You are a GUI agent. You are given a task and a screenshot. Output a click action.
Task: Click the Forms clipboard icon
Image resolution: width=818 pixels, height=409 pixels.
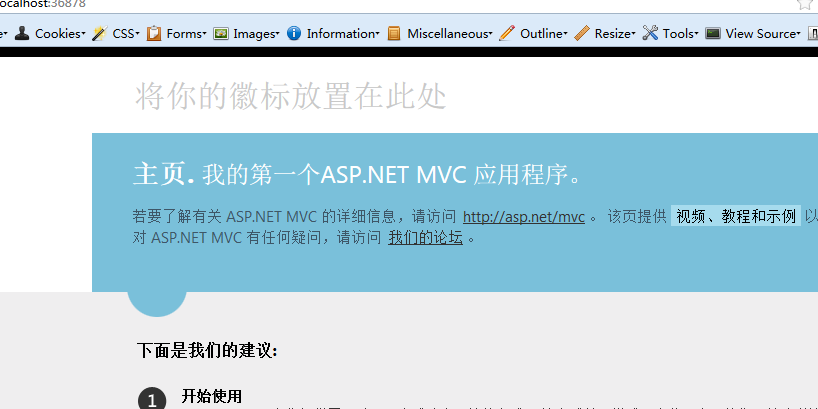(153, 33)
